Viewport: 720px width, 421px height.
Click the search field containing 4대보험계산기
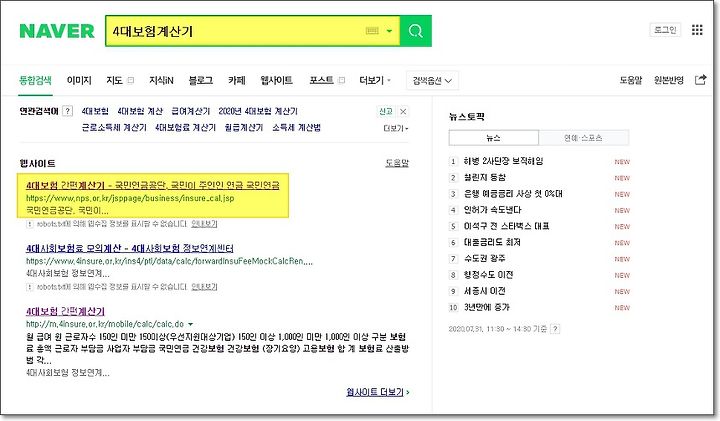point(253,31)
